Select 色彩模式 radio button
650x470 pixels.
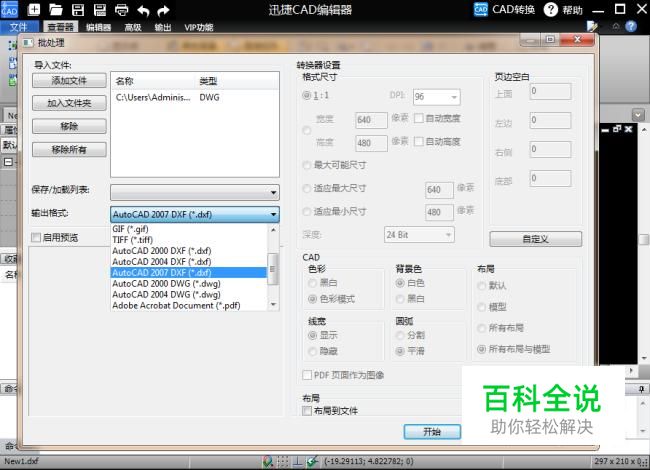click(x=313, y=299)
